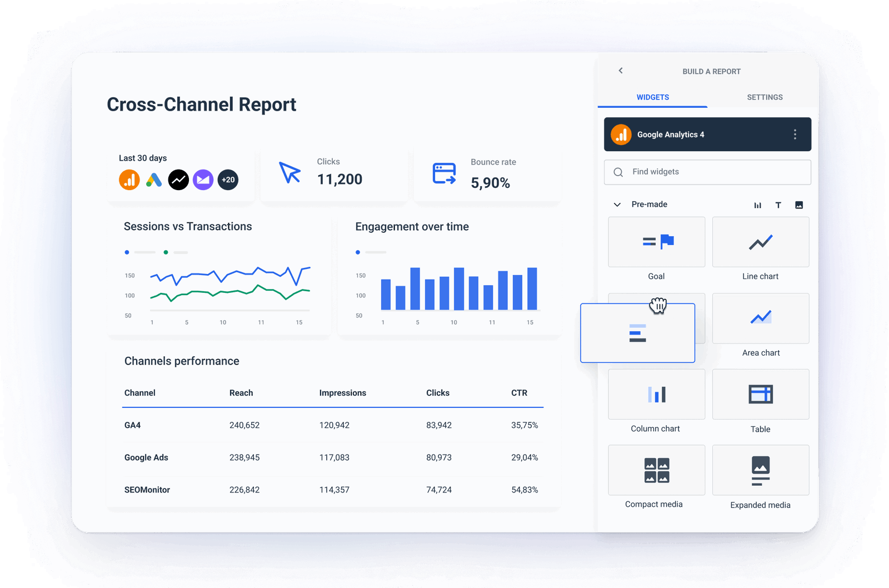Go back from Build a Report
The image size is (889, 588).
pos(621,71)
